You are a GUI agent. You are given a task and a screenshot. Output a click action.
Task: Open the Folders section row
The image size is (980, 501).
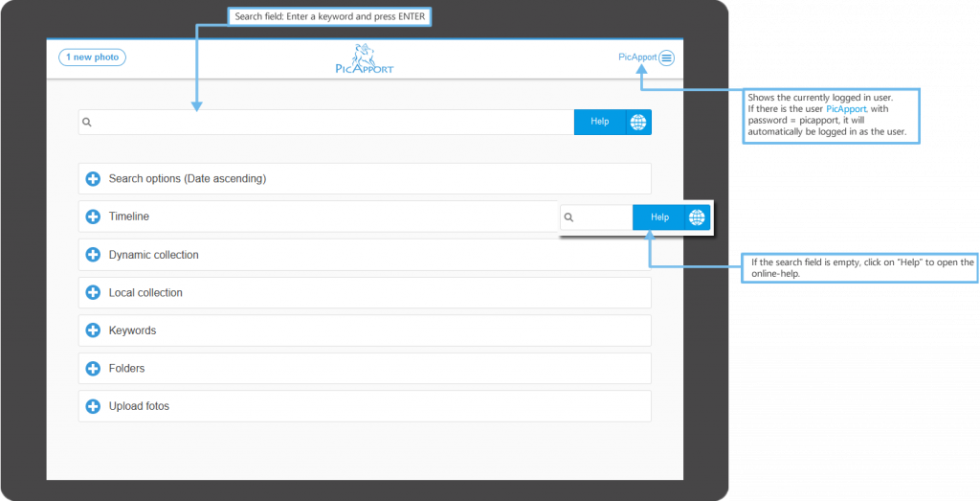click(364, 368)
